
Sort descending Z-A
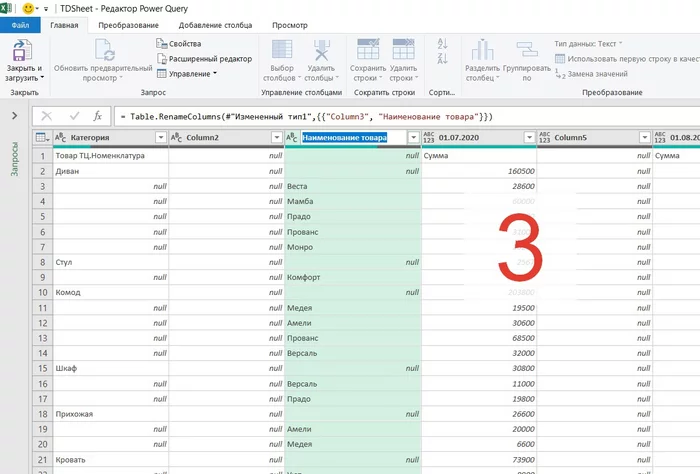click(x=442, y=58)
